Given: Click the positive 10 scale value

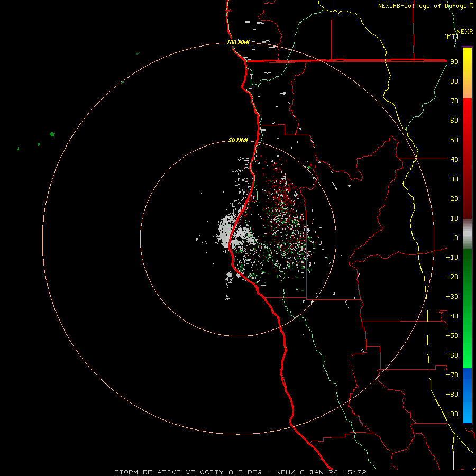Looking at the screenshot, I should click(x=454, y=218).
